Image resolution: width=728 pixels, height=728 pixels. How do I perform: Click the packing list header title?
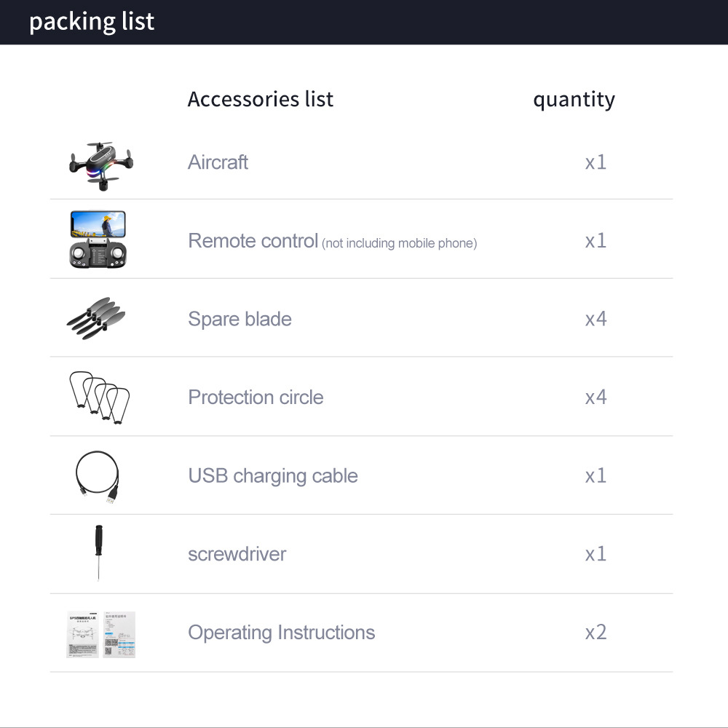click(x=92, y=22)
